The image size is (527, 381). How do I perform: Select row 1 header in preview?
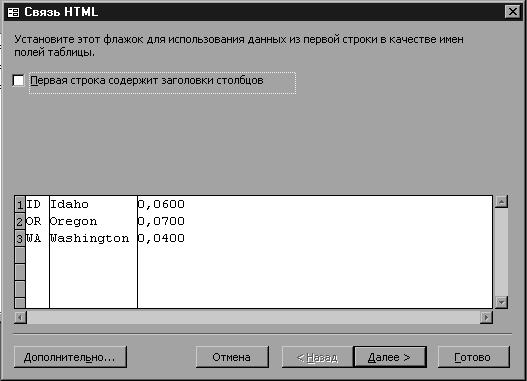(20, 205)
